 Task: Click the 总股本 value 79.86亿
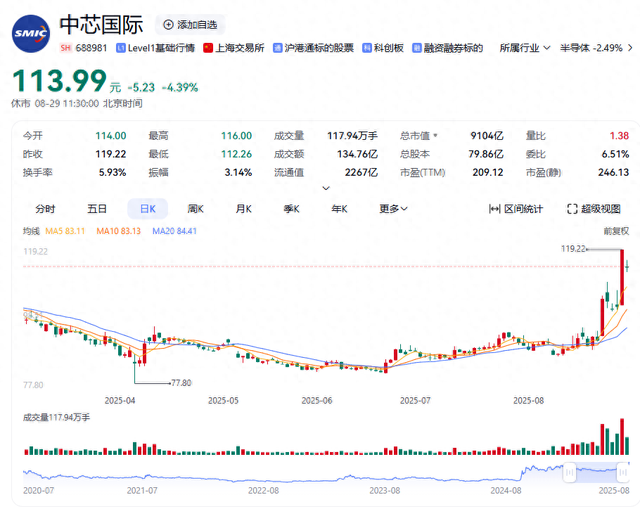coord(486,154)
